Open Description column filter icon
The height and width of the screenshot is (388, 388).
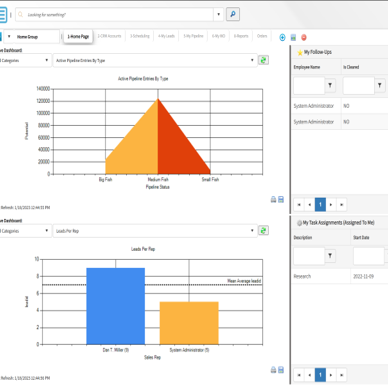330,256
